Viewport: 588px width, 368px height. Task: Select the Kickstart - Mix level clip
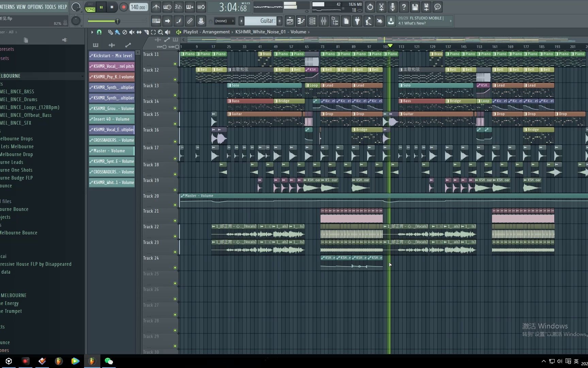click(x=112, y=56)
